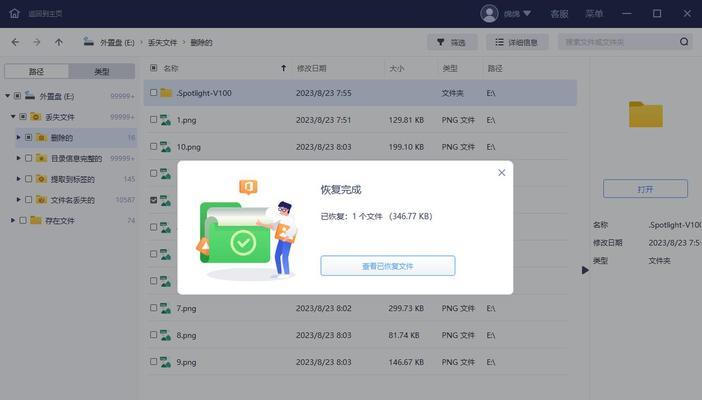Click the 丢失文件 folder icon in the tree
The width and height of the screenshot is (702, 400).
coord(35,116)
